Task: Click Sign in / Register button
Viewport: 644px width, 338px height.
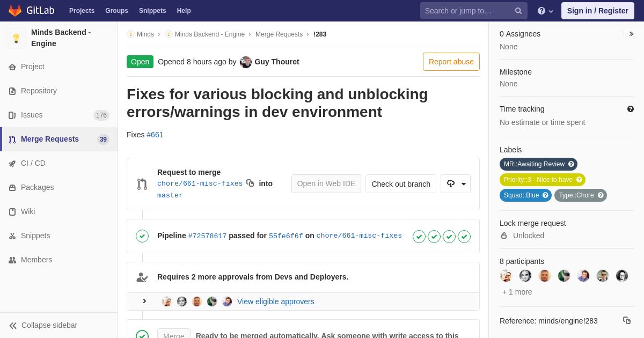Action: pos(598,11)
